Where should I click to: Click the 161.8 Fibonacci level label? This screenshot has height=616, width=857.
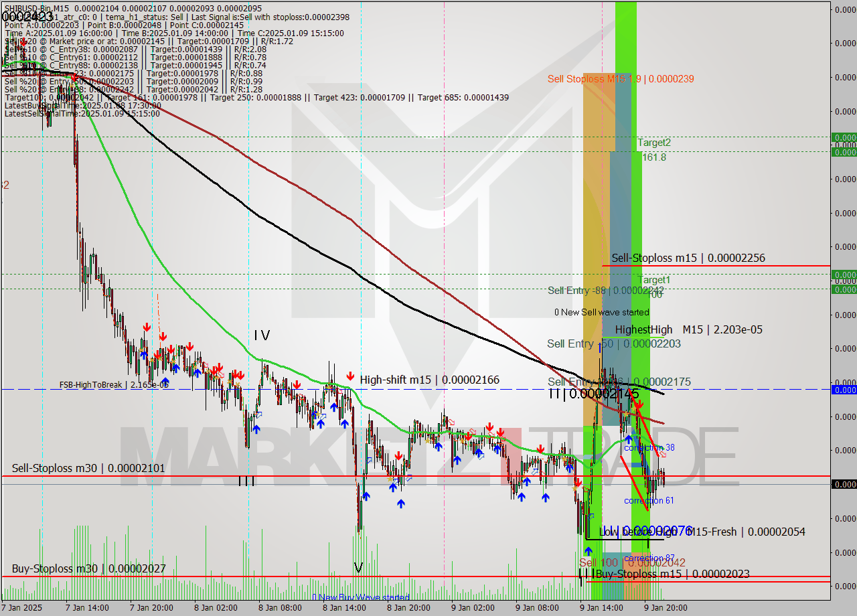[x=654, y=157]
